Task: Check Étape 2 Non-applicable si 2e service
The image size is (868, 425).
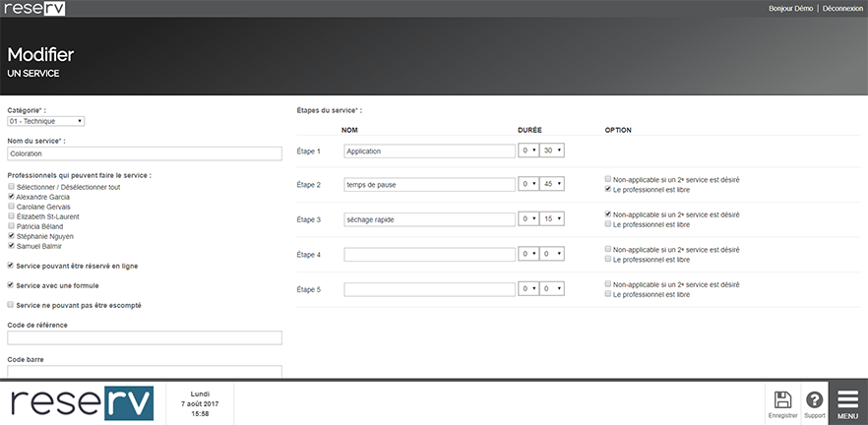Action: pyautogui.click(x=608, y=179)
